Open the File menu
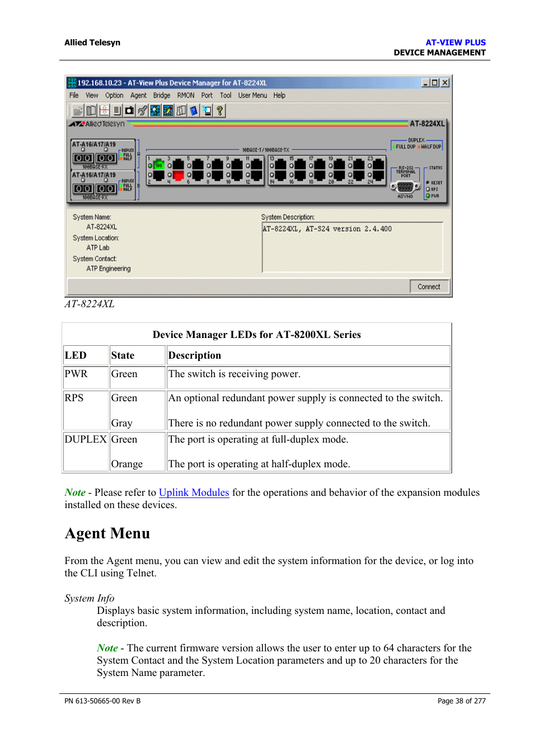 click(74, 96)
